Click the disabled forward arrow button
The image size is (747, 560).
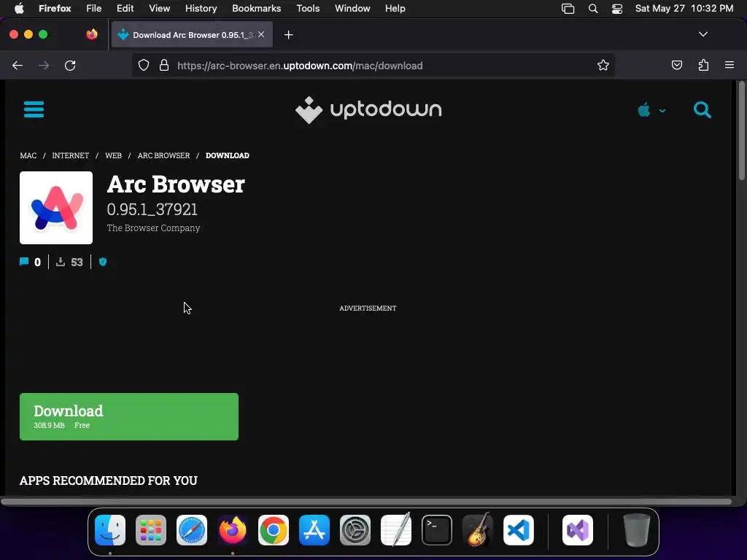coord(44,65)
